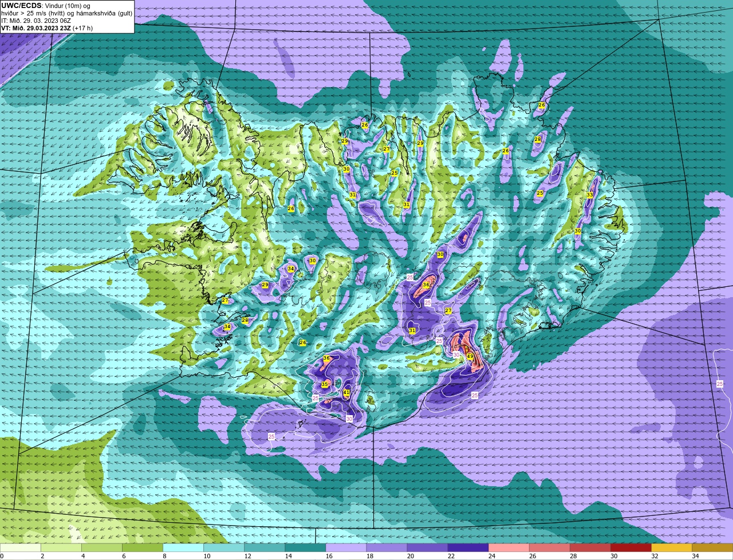733x560 pixels.
Task: Click the 30–32 m/s dark red legend swatch
Action: click(630, 548)
